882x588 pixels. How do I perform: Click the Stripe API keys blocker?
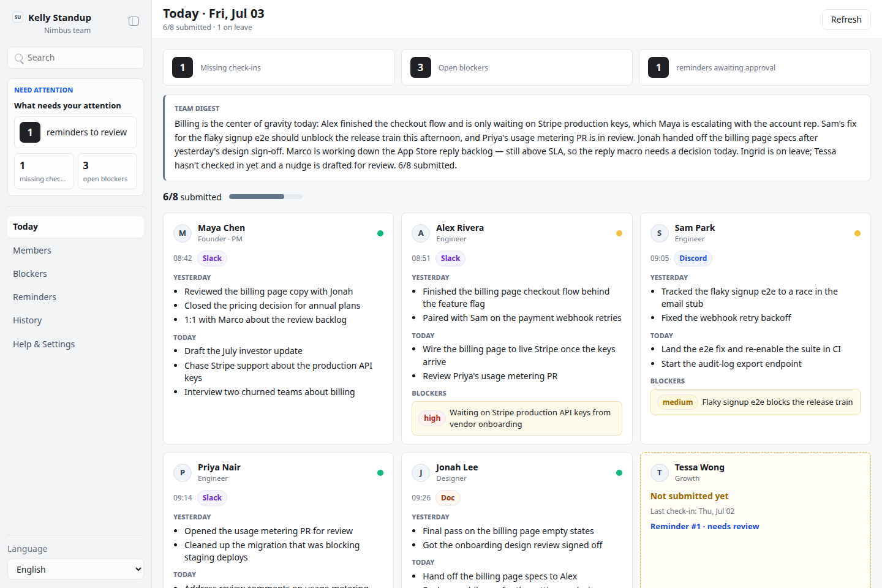[x=517, y=418]
